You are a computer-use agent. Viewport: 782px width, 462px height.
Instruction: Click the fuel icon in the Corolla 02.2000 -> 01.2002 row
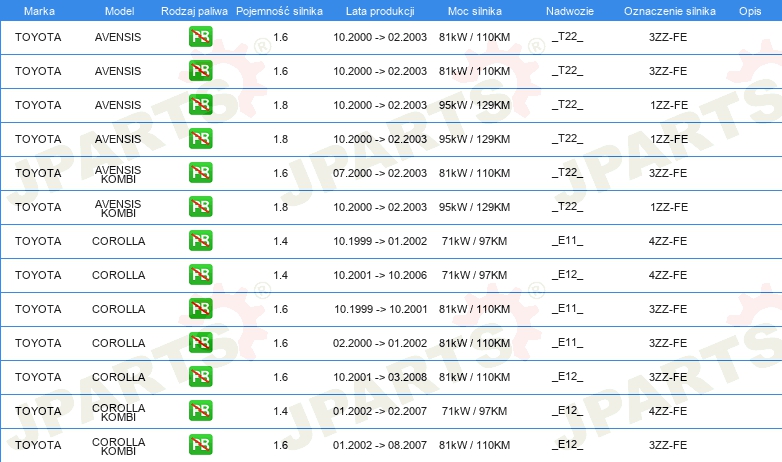[200, 342]
